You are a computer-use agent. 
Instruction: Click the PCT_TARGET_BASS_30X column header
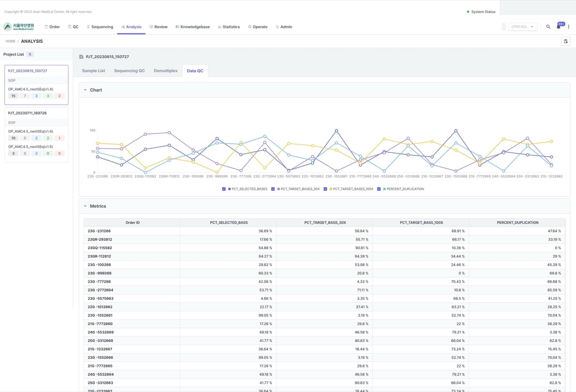(325, 223)
